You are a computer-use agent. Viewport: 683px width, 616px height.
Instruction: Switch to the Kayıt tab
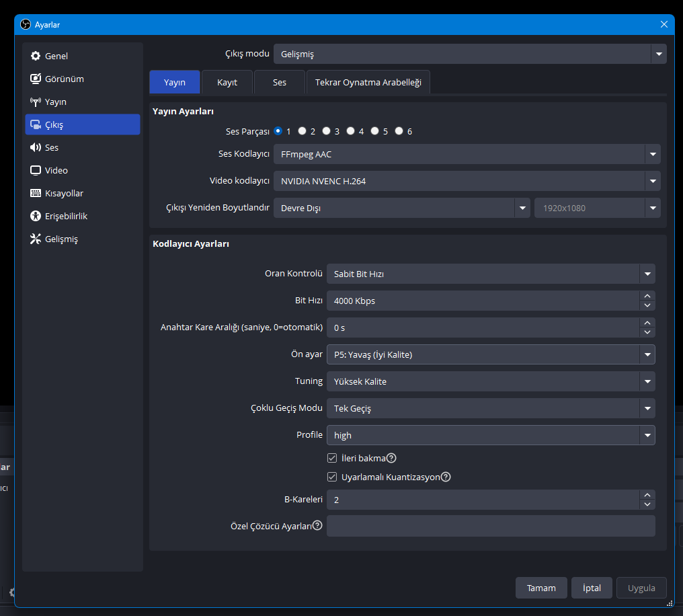227,82
